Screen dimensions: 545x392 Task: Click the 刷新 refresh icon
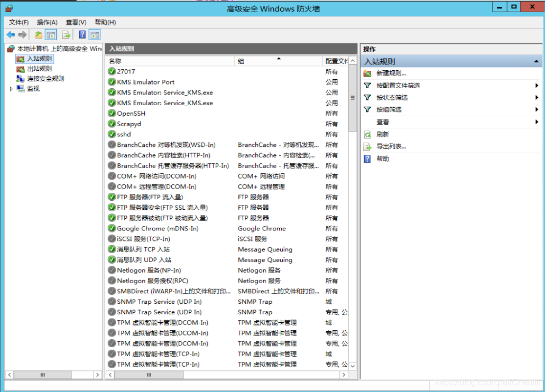click(367, 135)
